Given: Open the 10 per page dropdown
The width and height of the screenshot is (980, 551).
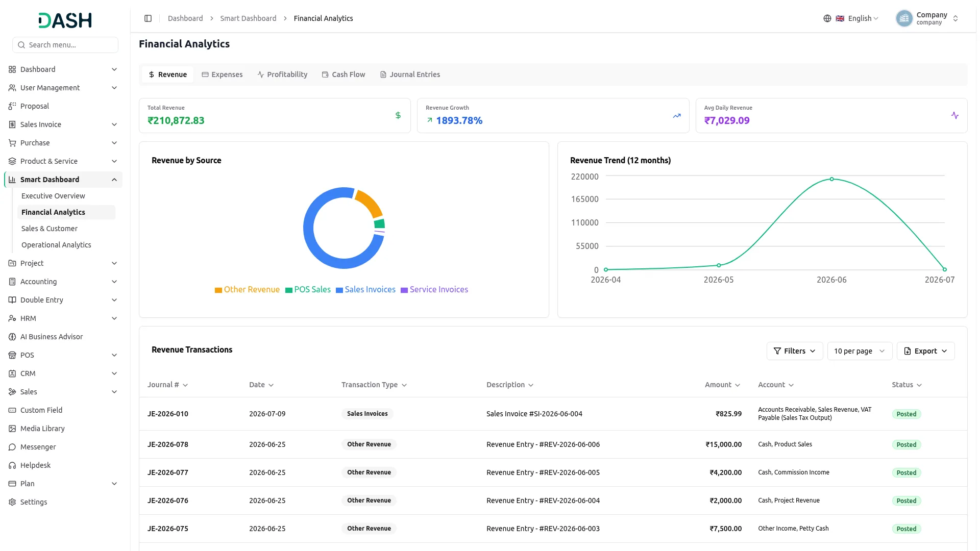Looking at the screenshot, I should [x=860, y=351].
